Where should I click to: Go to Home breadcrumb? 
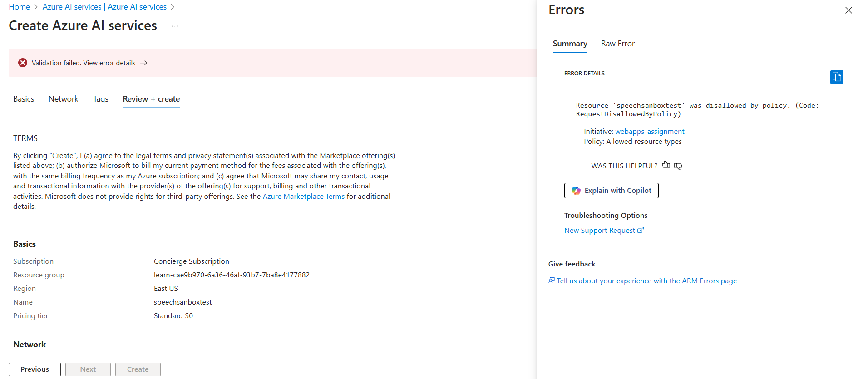(x=20, y=7)
